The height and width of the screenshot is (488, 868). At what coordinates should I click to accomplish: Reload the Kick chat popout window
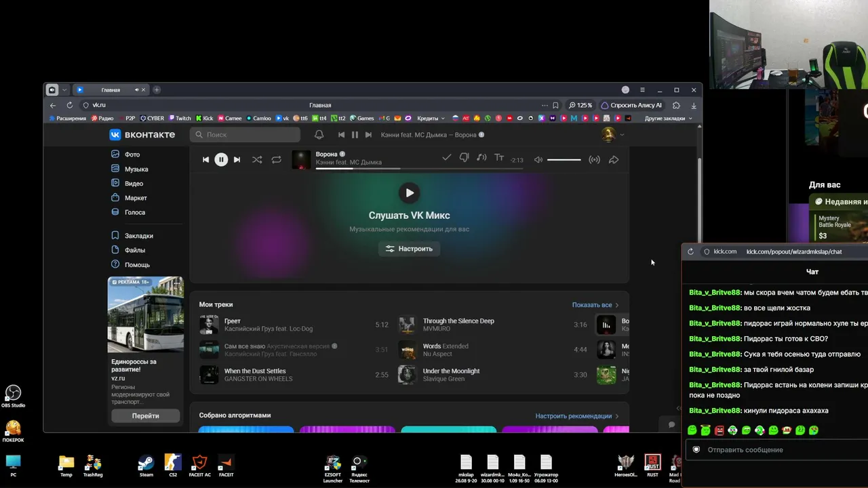[x=690, y=251]
